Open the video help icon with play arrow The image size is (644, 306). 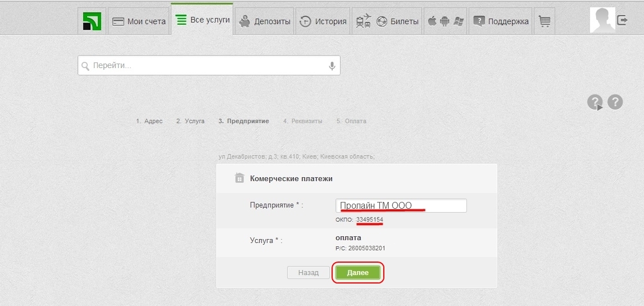[x=595, y=102]
